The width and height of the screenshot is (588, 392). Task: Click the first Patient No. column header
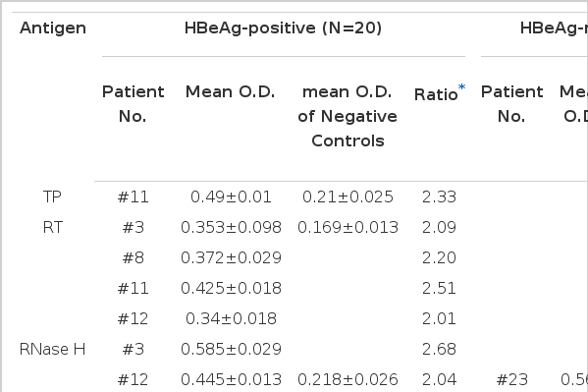(x=134, y=104)
